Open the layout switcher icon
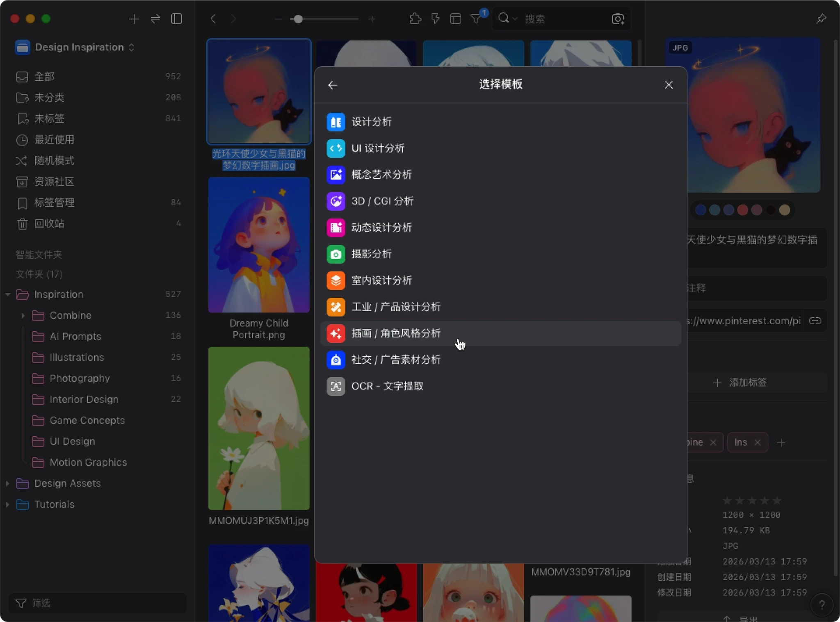The width and height of the screenshot is (840, 622). click(455, 19)
